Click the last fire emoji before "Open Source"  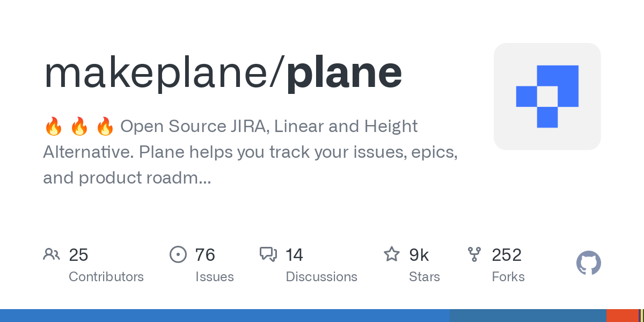click(105, 127)
